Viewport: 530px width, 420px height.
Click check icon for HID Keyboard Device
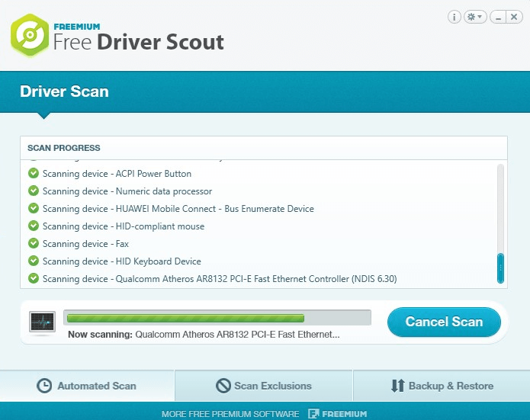[34, 261]
